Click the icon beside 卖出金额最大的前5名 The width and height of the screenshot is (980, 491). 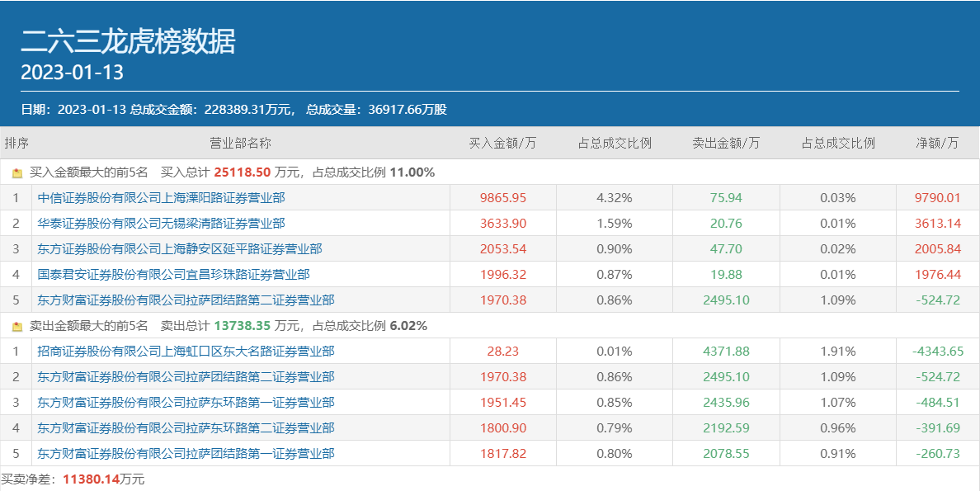click(16, 327)
